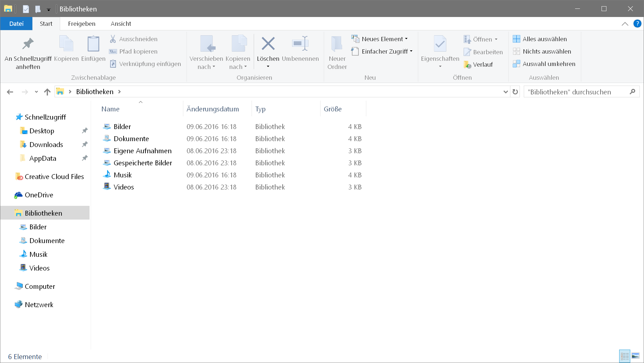
Task: Switch to large icons view toggle
Action: click(636, 356)
